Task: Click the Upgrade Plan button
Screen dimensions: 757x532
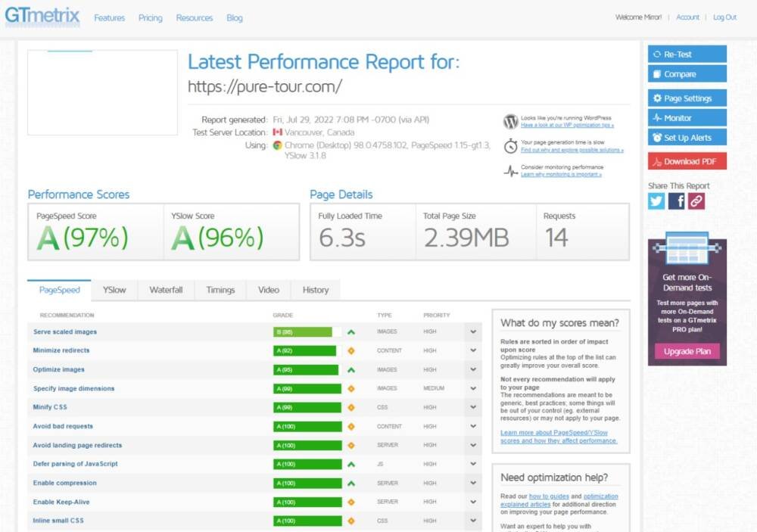Action: [687, 351]
